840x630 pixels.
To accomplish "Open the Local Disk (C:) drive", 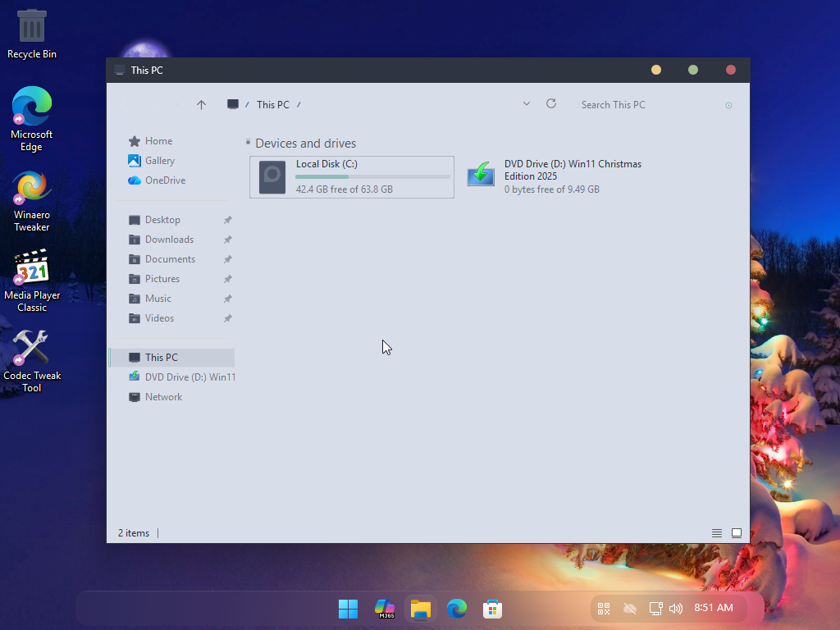I will 351,176.
